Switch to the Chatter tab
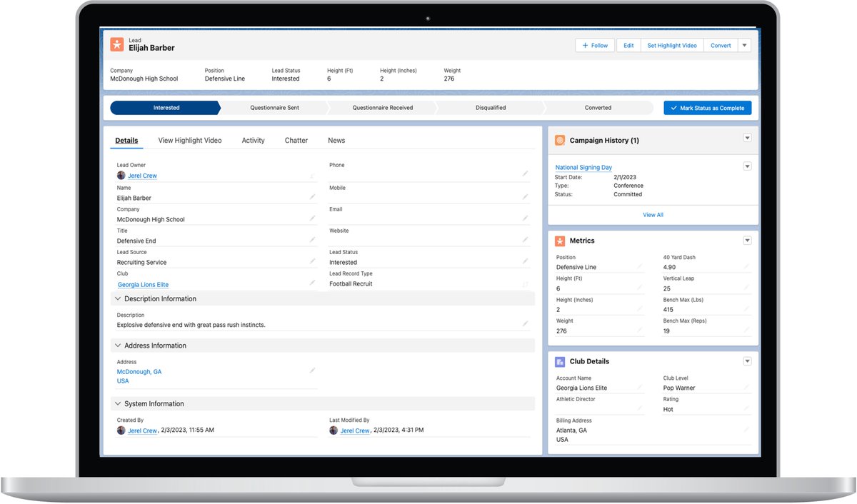 (296, 140)
